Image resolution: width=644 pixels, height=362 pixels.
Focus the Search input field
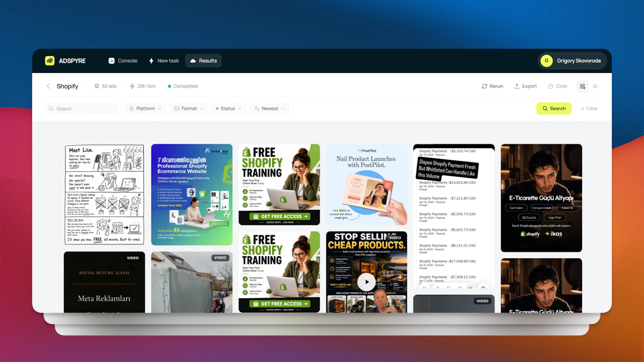click(81, 109)
